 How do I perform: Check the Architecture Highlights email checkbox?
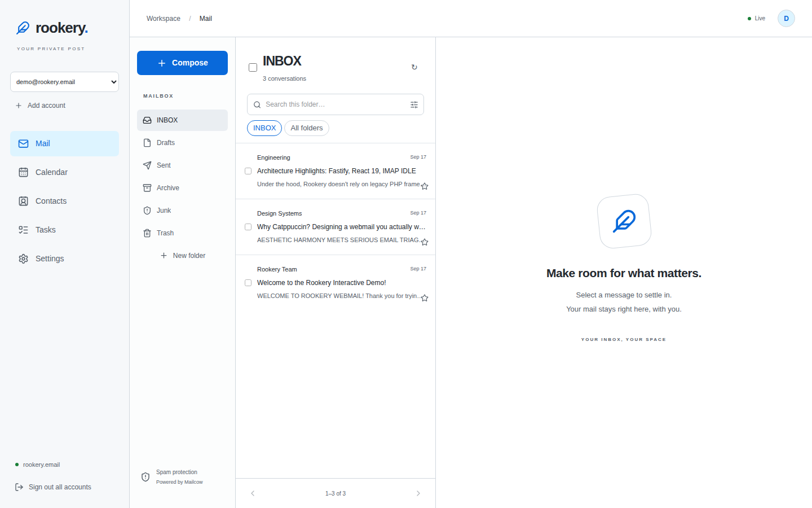pos(248,171)
